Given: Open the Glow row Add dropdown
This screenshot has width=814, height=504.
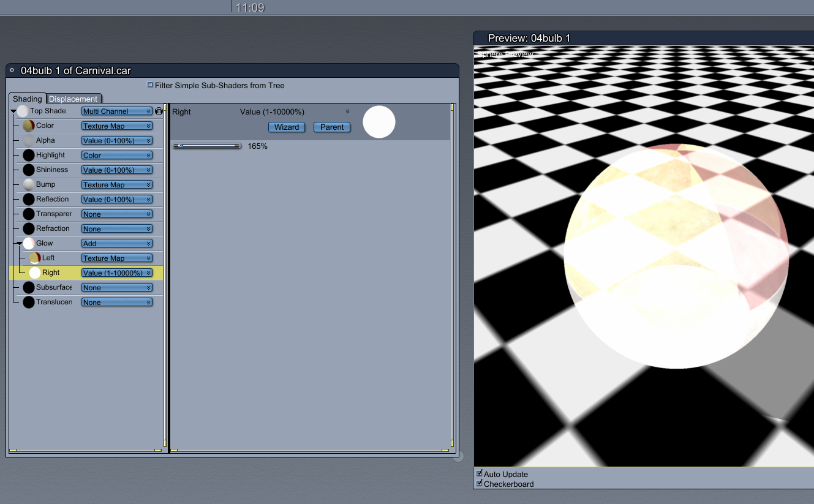Looking at the screenshot, I should coord(117,244).
